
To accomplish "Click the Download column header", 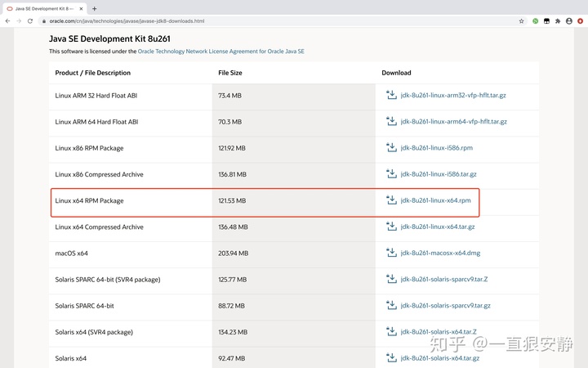I will point(396,73).
